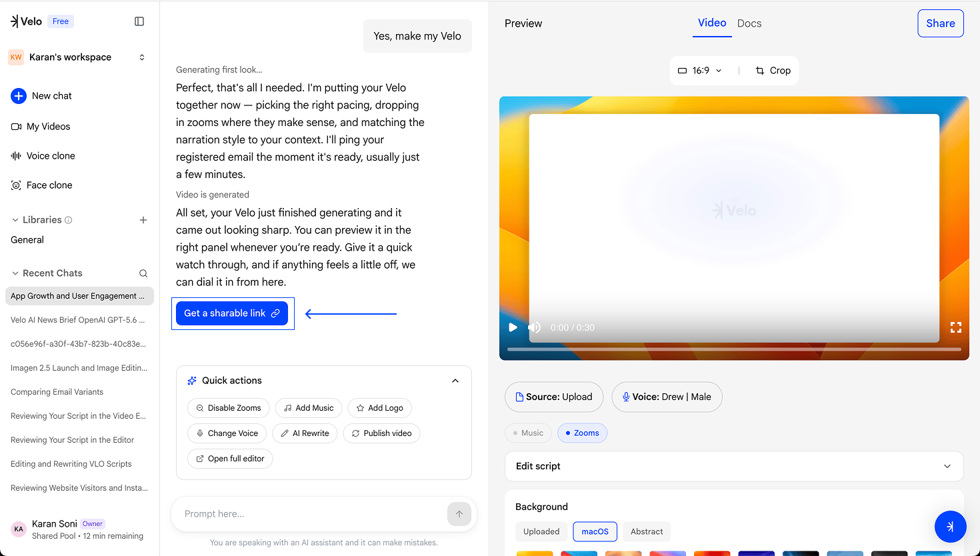Click the Share button

click(941, 23)
